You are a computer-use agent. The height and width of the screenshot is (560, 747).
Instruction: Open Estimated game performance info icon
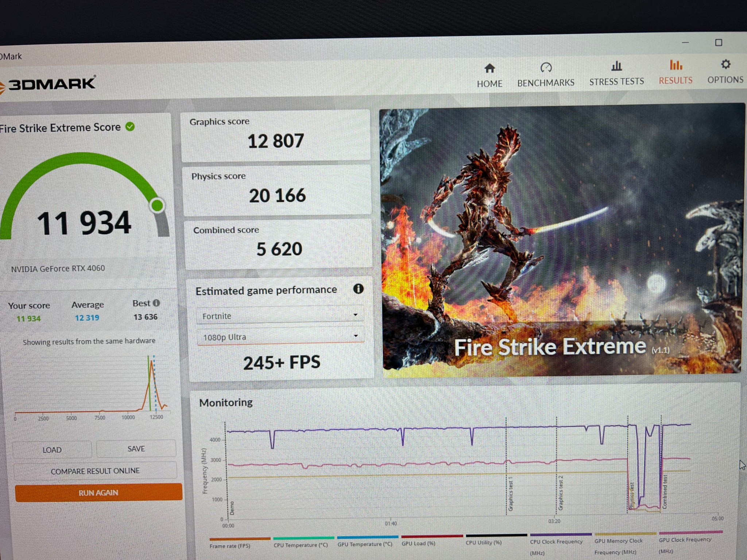(358, 289)
